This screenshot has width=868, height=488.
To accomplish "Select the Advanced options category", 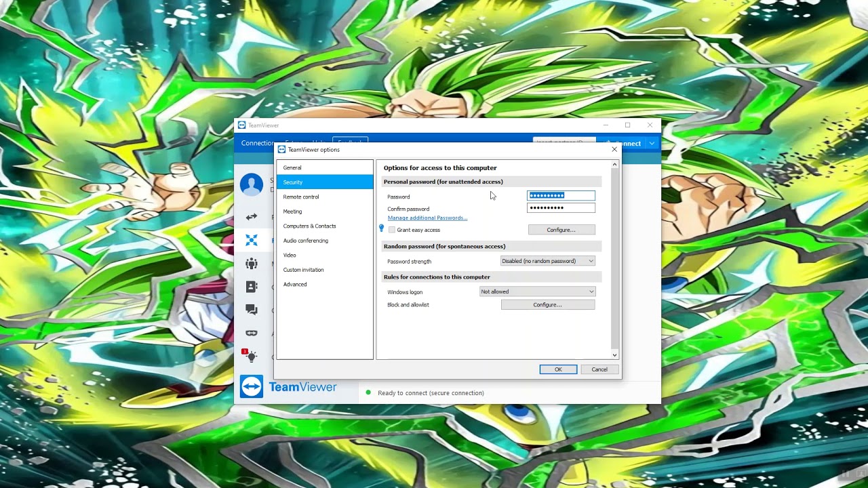I will tap(325, 284).
